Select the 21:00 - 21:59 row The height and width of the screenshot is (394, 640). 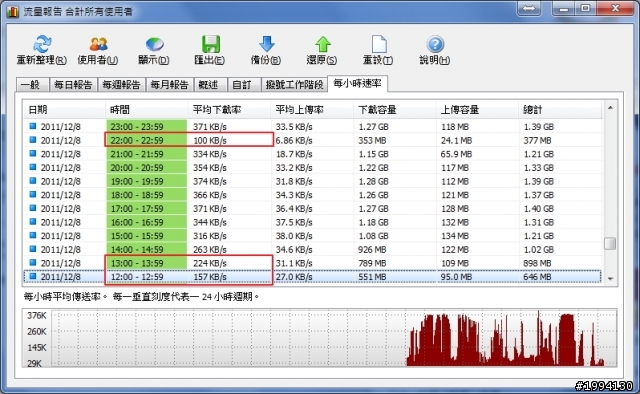[312, 154]
